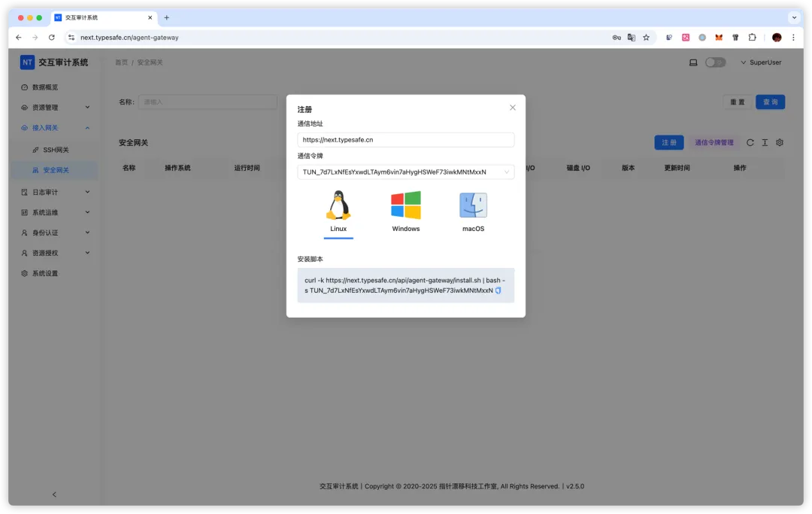Click the table density icon
Viewport: 812px width, 514px height.
pyautogui.click(x=765, y=142)
